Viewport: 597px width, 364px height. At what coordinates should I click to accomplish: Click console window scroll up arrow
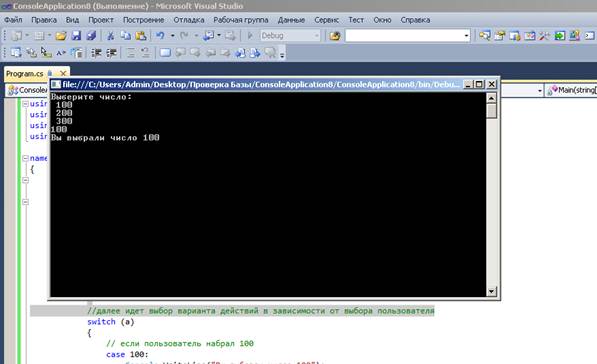(x=492, y=98)
